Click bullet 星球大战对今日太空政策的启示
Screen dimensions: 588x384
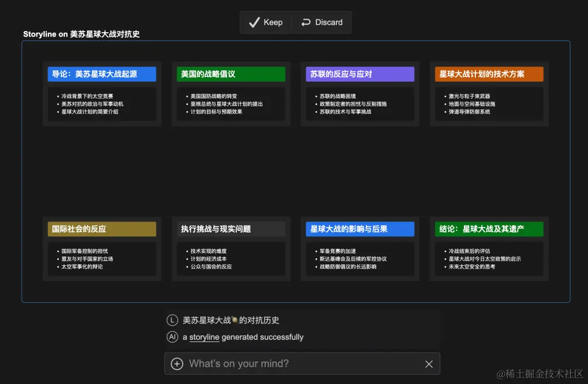485,259
